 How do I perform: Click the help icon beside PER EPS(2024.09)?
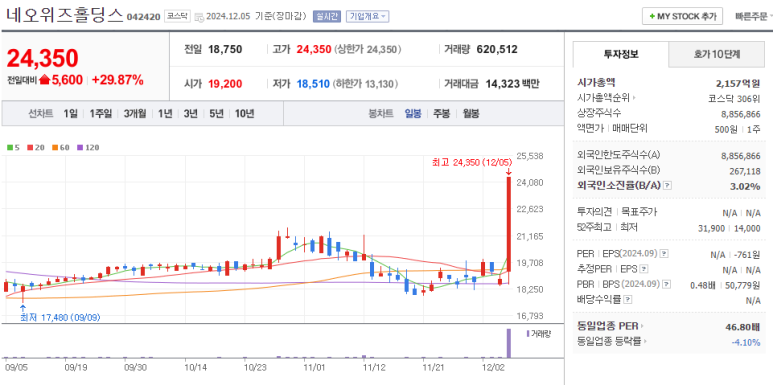tap(664, 254)
